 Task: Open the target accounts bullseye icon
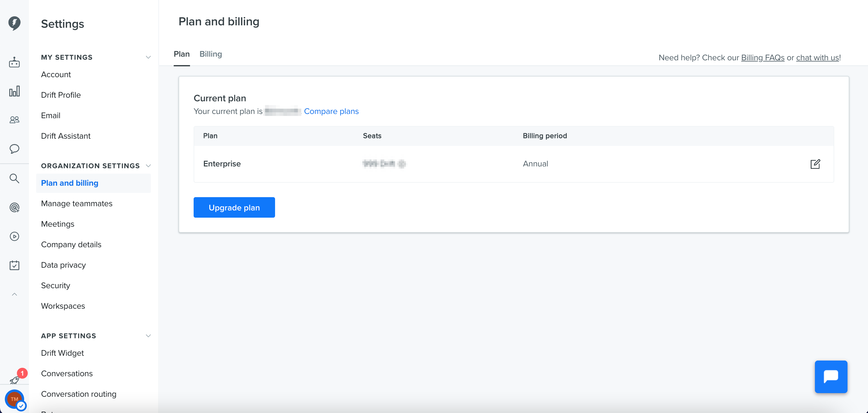point(14,207)
